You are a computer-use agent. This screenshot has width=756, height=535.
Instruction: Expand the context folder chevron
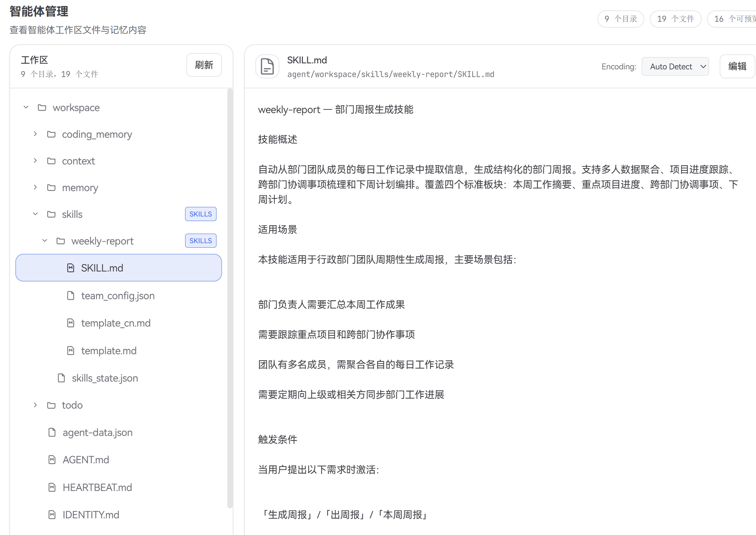click(35, 161)
